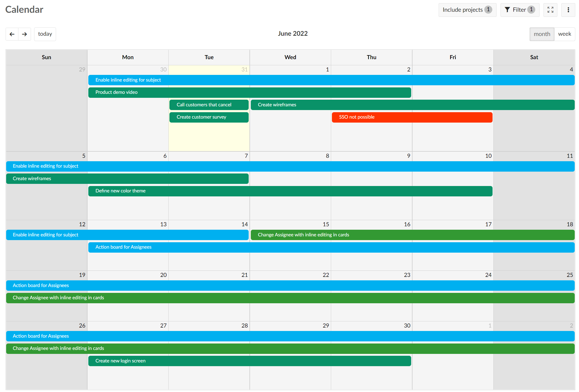The width and height of the screenshot is (579, 392).
Task: Open the three-dot more options menu
Action: [568, 10]
